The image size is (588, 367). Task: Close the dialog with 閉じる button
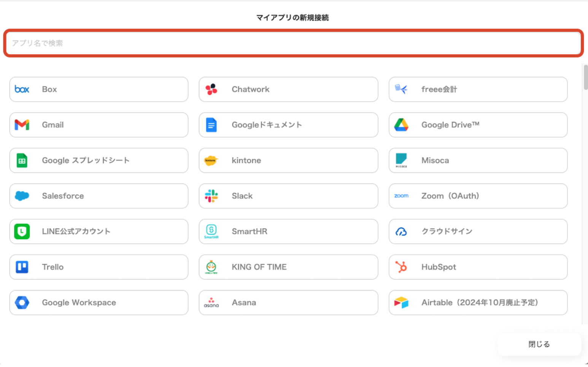click(x=539, y=344)
